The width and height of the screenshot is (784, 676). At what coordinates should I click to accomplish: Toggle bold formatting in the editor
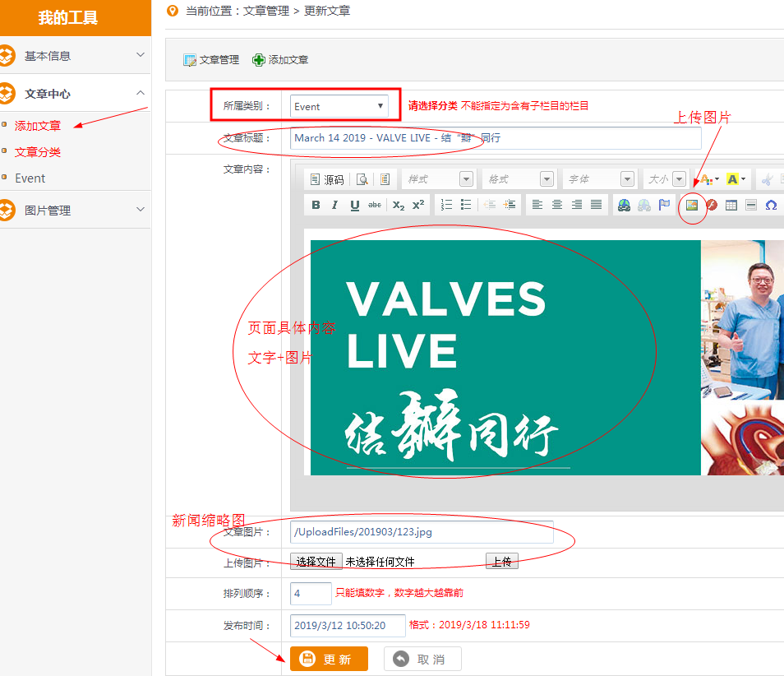(316, 205)
